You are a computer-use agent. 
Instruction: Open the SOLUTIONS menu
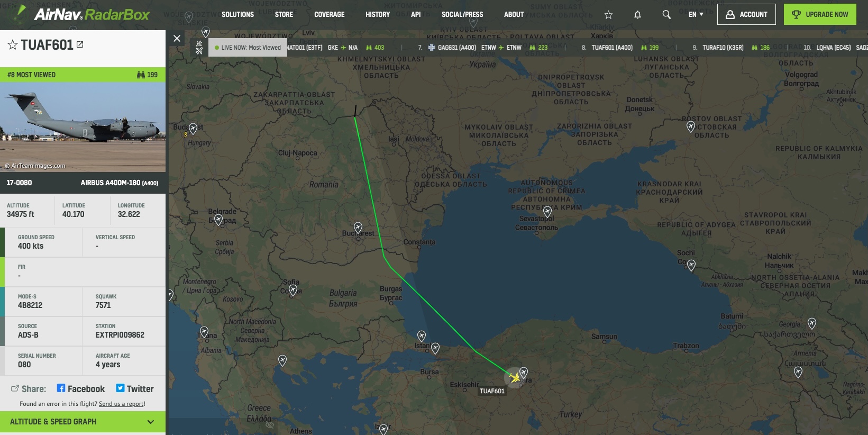[237, 14]
